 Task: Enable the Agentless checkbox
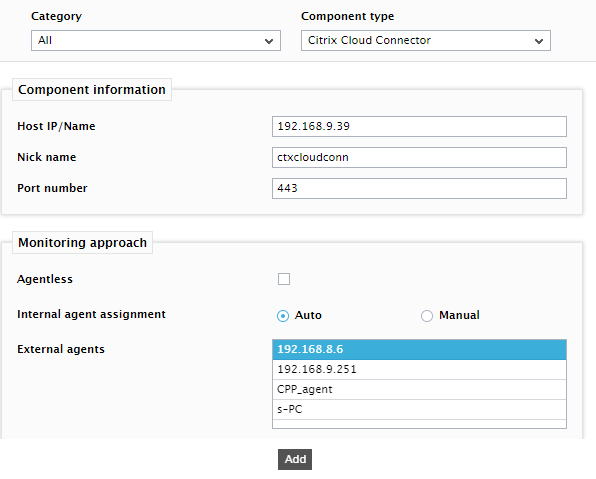pos(284,279)
